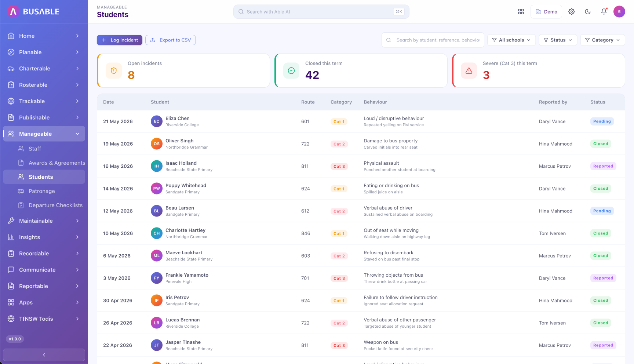The image size is (634, 364).
Task: Click the Demo button in header
Action: pyautogui.click(x=546, y=12)
